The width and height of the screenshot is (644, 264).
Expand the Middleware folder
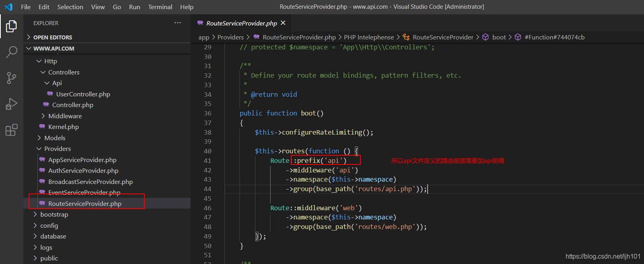pos(43,116)
